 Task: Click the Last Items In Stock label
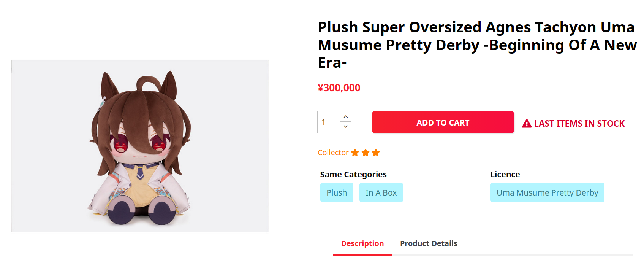[x=579, y=124]
